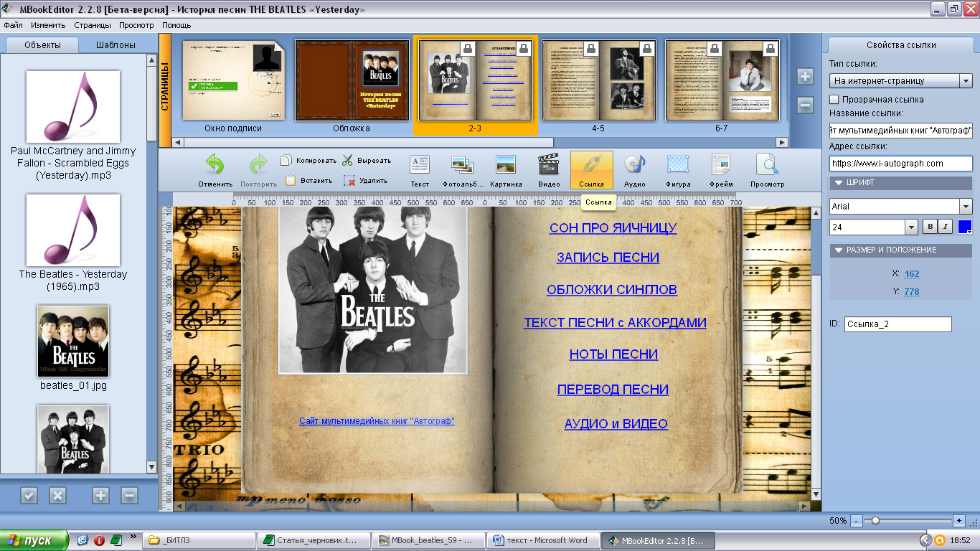Click the Y position value 778
This screenshot has height=551, width=980.
point(912,291)
